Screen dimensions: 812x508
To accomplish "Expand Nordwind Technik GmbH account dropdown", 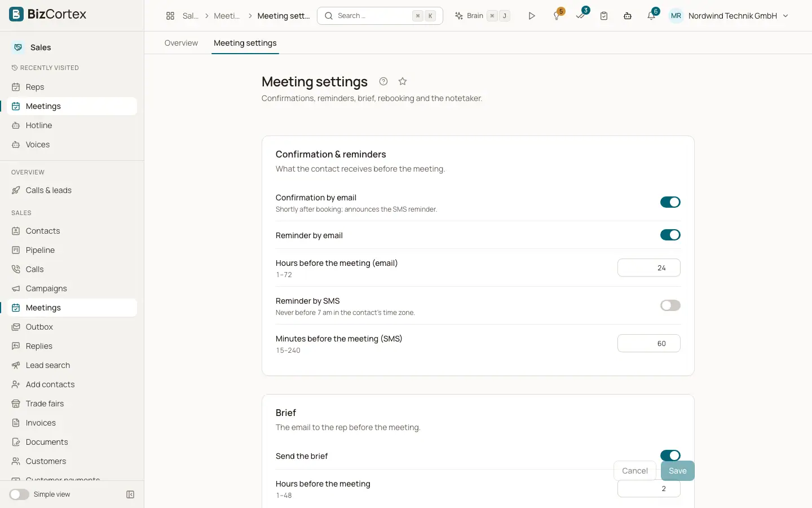I will tap(729, 16).
